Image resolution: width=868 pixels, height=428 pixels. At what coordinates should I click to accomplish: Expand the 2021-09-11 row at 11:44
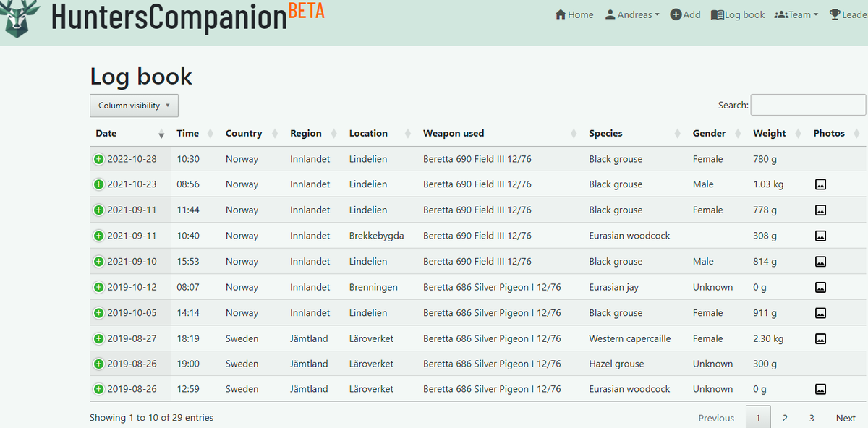coord(98,210)
